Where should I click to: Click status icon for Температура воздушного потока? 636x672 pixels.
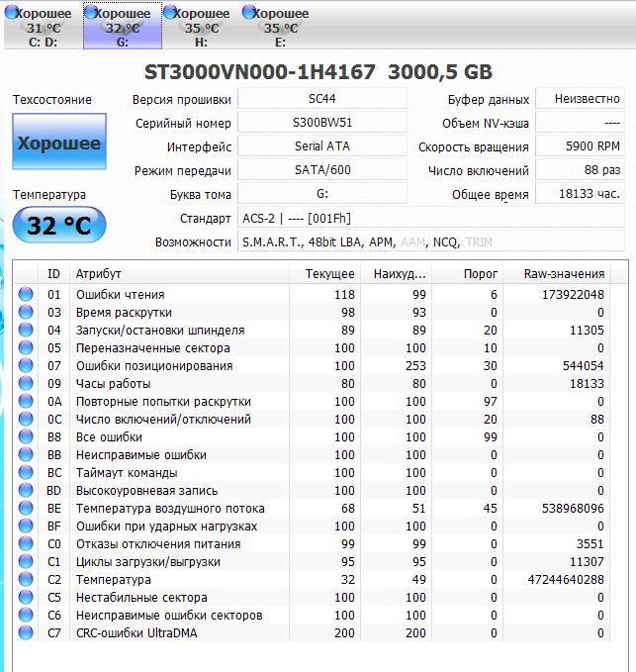[x=26, y=508]
